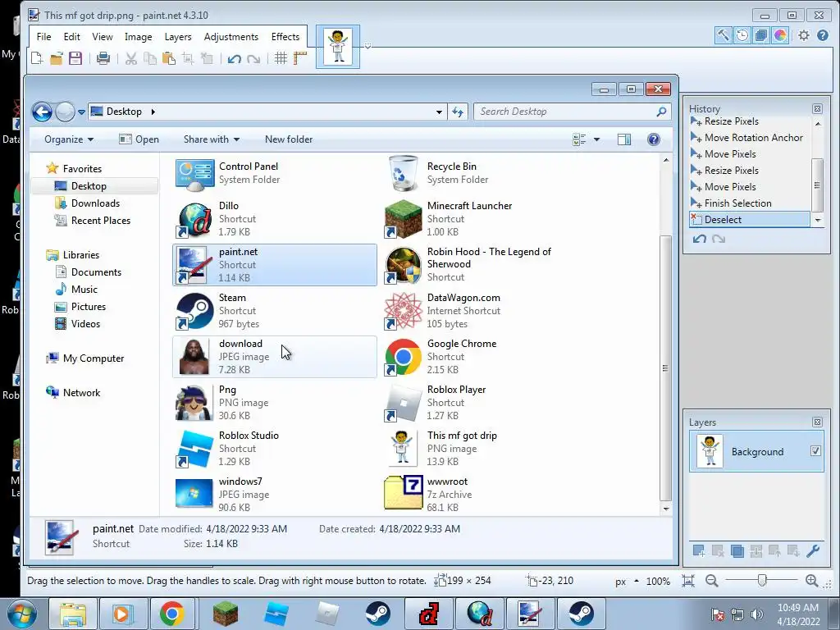Open the File menu
840x630 pixels.
pos(44,36)
